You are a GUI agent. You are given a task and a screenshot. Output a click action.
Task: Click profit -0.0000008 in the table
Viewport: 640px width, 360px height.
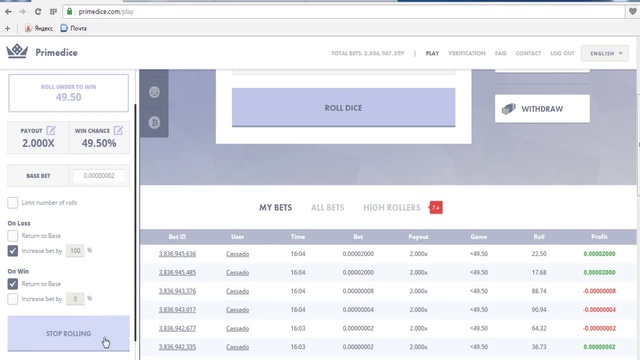point(599,291)
